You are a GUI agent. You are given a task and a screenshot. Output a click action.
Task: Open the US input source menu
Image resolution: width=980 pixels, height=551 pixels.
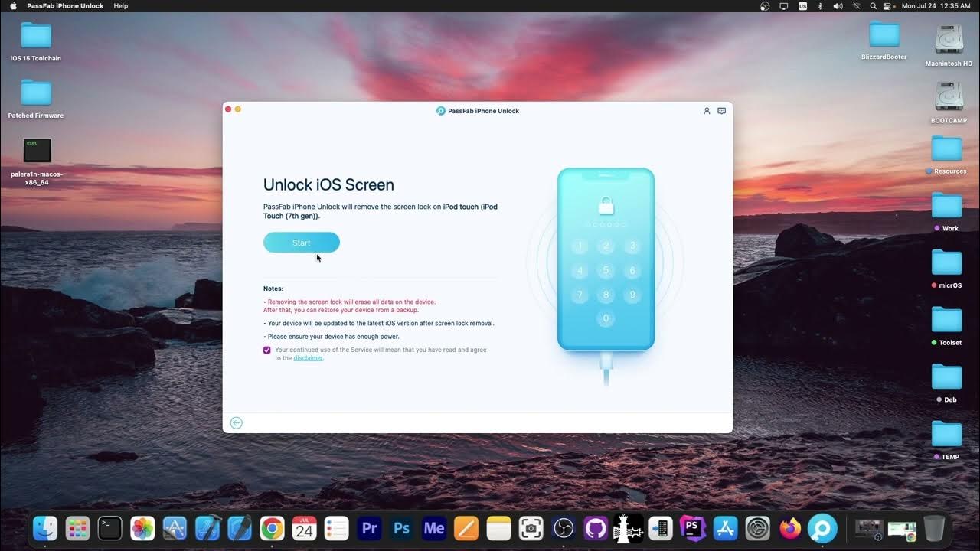click(802, 5)
